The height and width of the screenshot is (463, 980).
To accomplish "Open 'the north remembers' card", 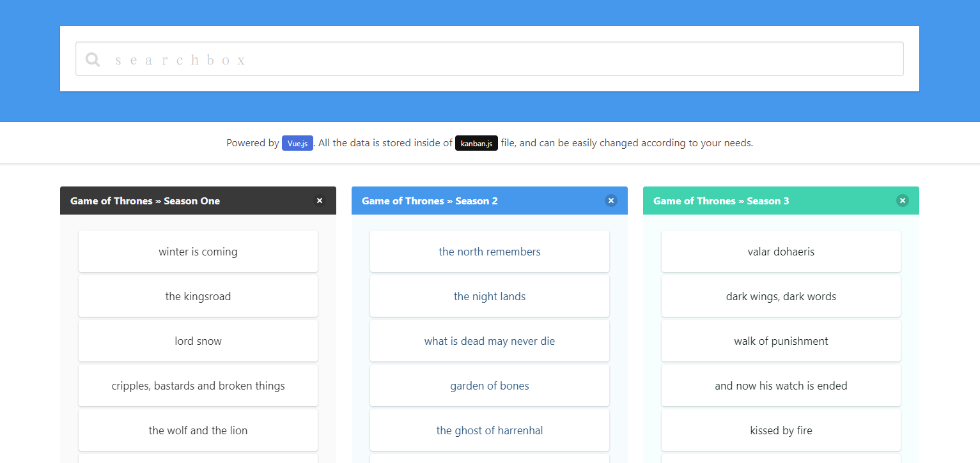I will tap(489, 251).
